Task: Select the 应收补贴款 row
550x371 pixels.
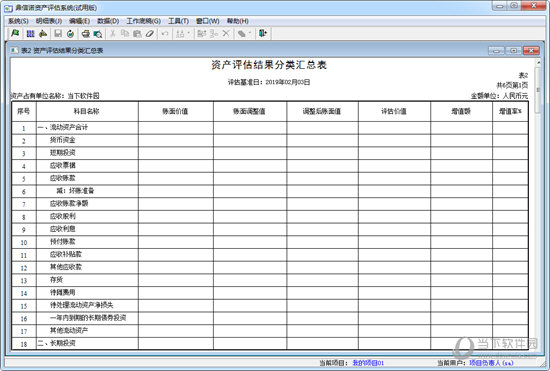Action: coord(270,255)
